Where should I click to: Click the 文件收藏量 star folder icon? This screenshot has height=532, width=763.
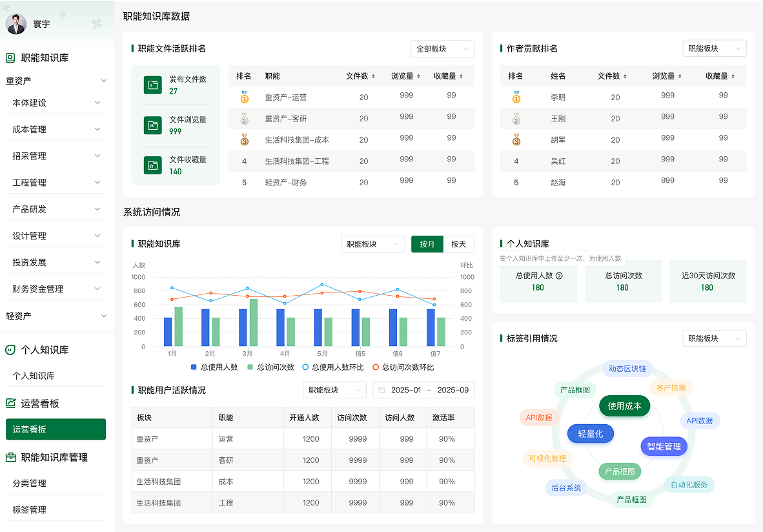[x=153, y=165]
